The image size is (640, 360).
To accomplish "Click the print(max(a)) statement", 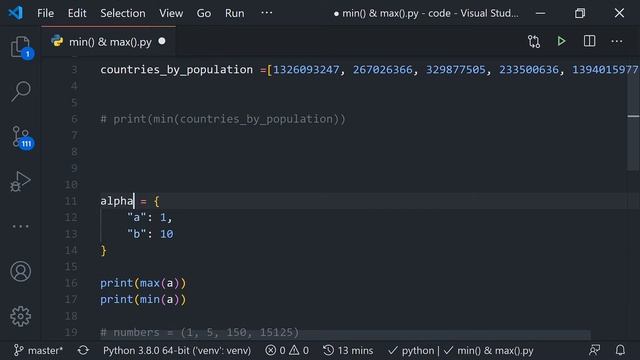I will pyautogui.click(x=143, y=283).
